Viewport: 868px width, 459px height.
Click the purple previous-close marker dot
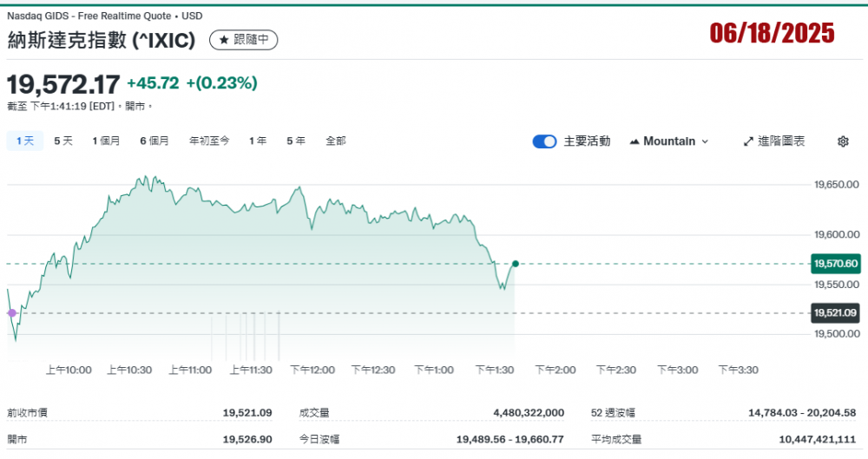(11, 312)
